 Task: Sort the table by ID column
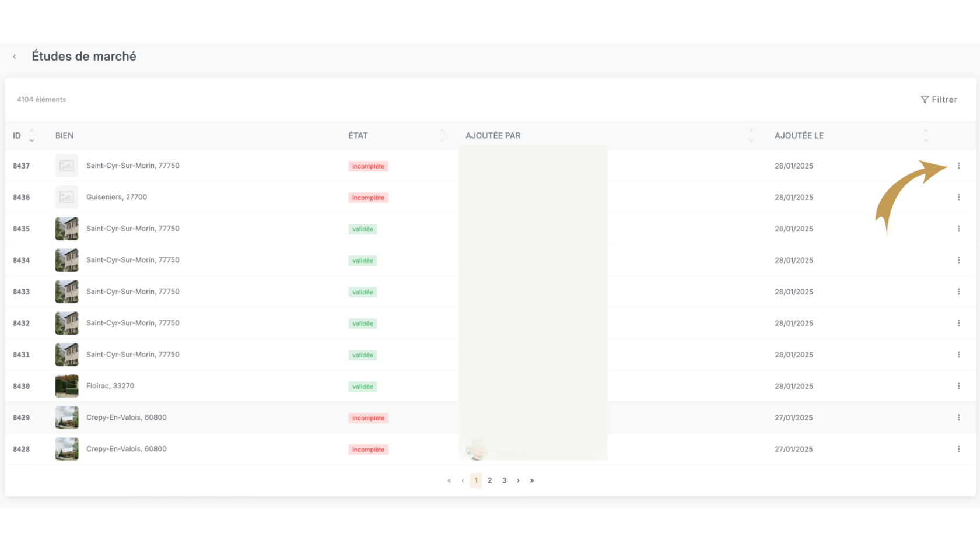(32, 136)
